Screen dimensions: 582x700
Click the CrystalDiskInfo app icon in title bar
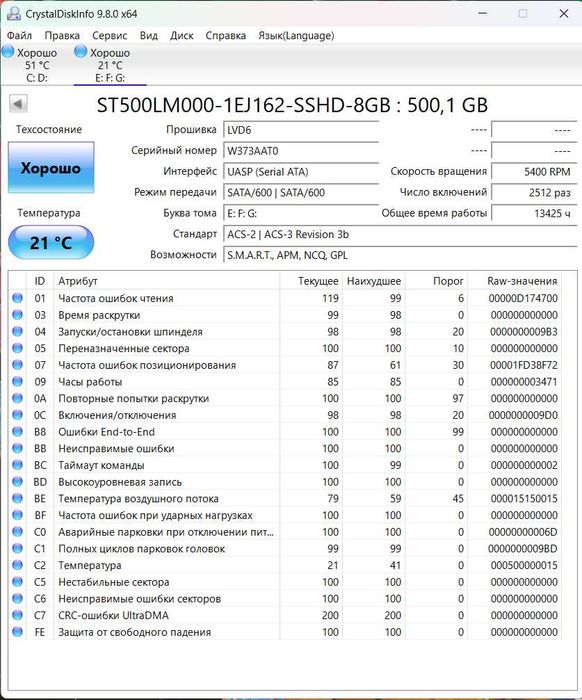[x=13, y=14]
